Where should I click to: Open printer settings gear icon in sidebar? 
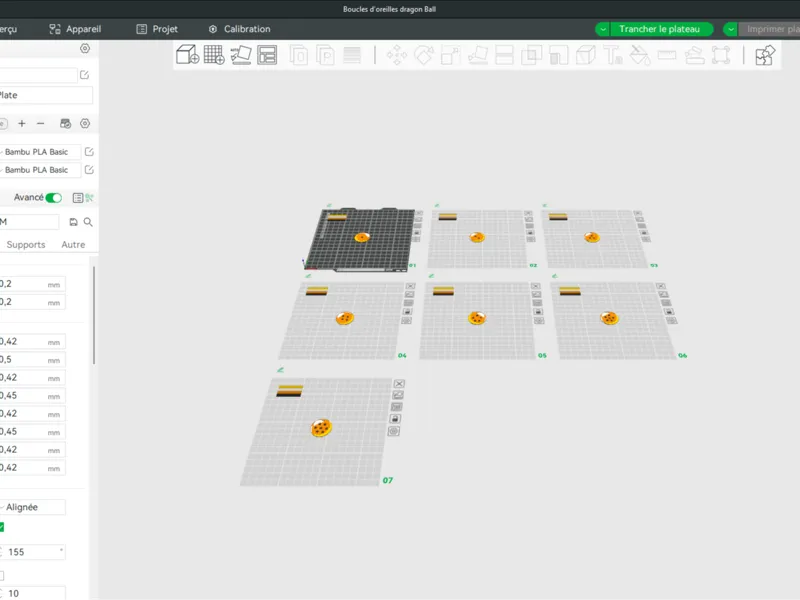[x=85, y=48]
